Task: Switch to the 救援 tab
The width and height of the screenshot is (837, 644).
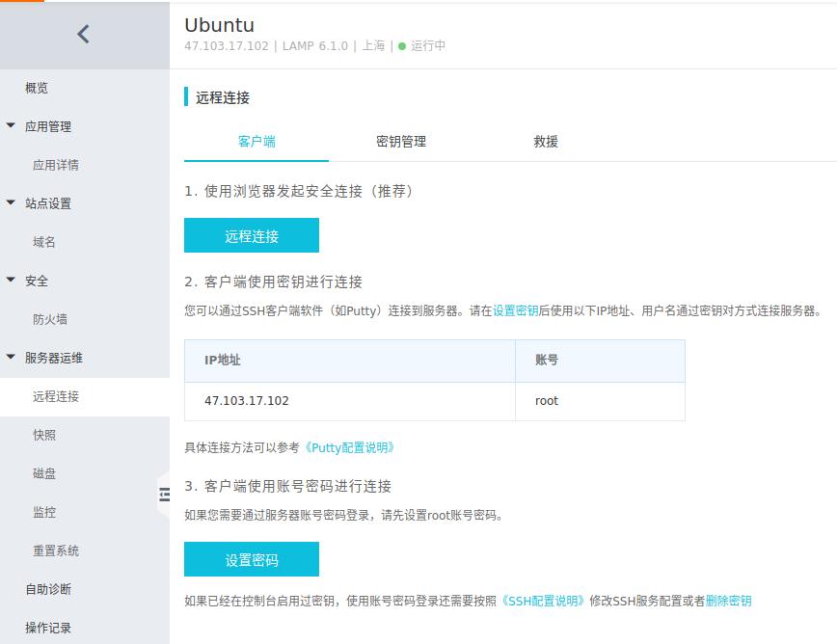Action: pos(546,142)
